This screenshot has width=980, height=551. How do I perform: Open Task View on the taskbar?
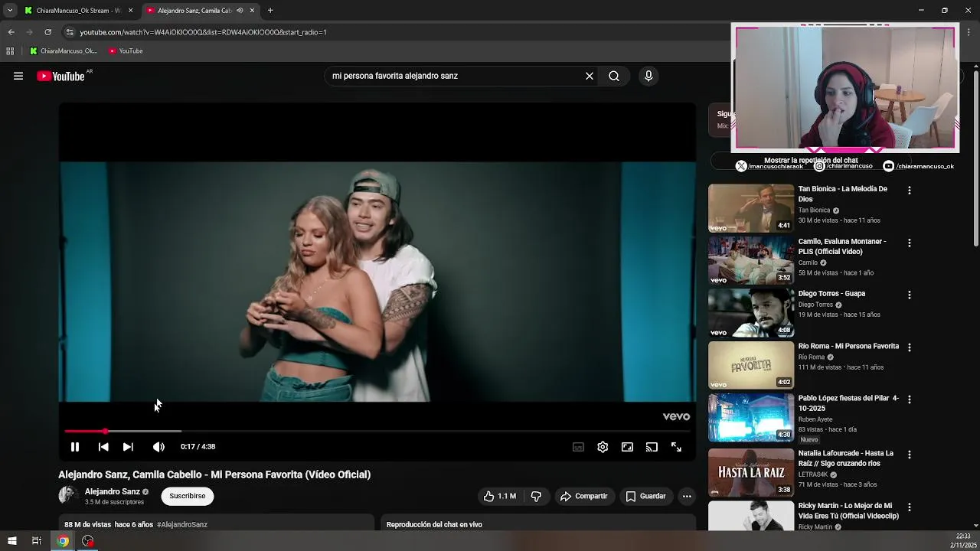point(36,541)
